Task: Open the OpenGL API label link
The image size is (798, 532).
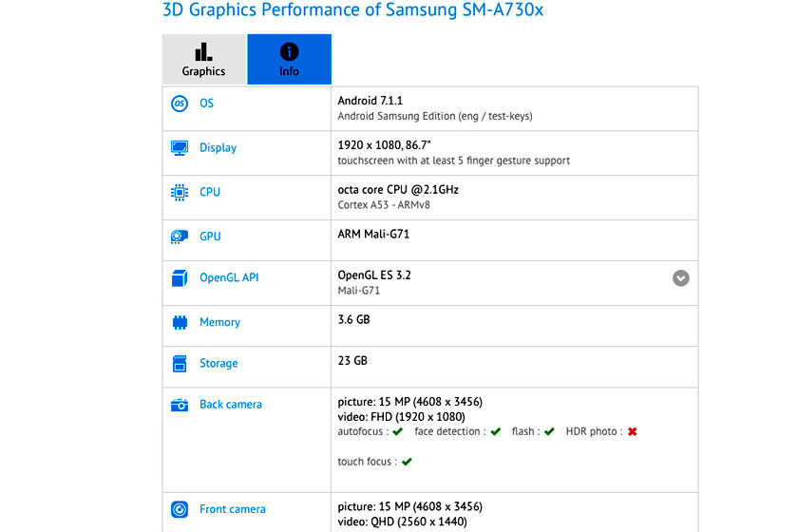Action: tap(229, 278)
